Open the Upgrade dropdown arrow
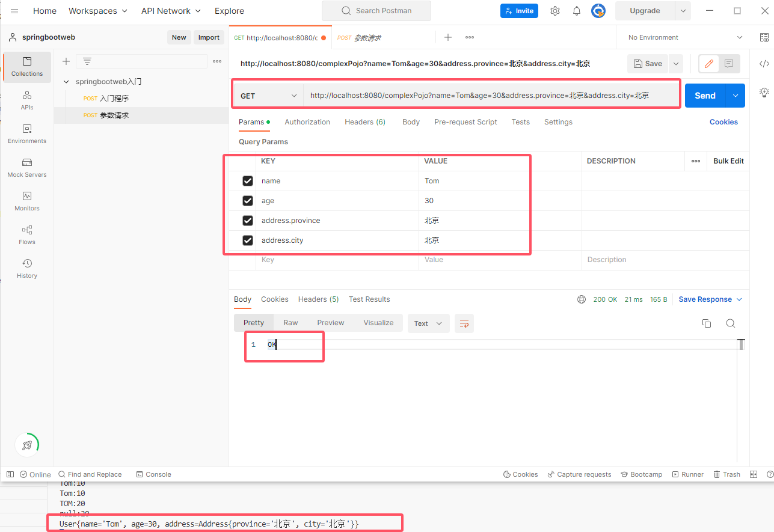 683,11
